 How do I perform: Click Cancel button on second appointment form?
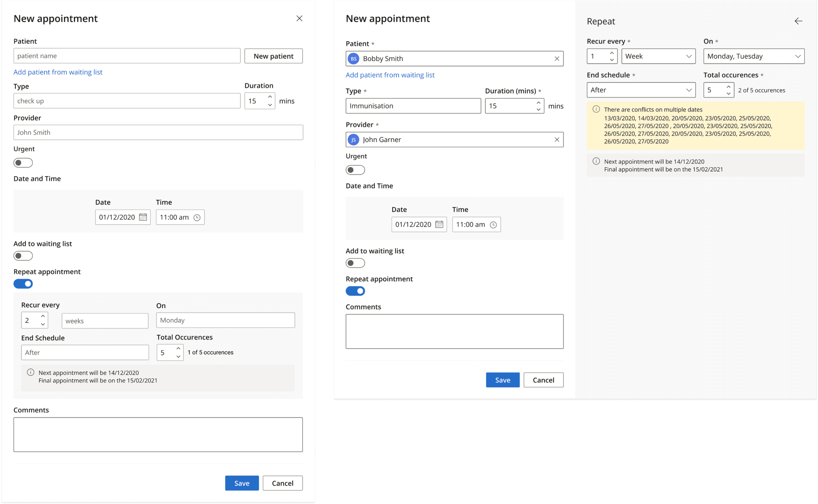point(543,380)
